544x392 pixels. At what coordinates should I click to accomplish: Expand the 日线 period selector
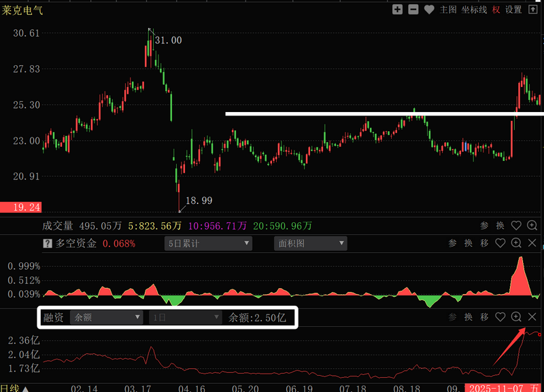[x=15, y=388]
